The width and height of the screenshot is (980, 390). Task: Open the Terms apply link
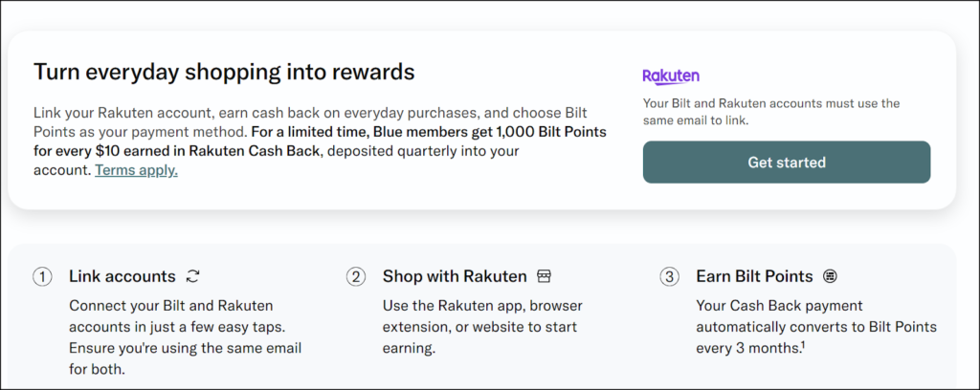click(136, 170)
